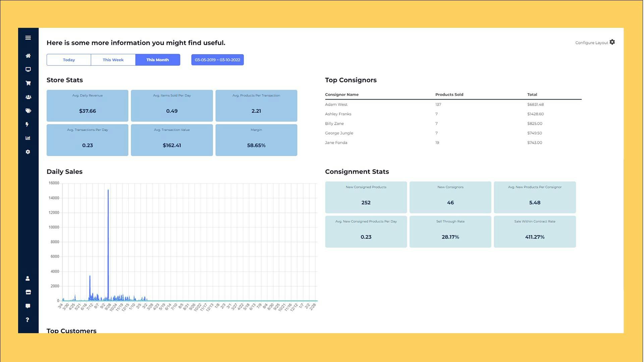Open the shopping cart sidebar icon

pyautogui.click(x=28, y=83)
